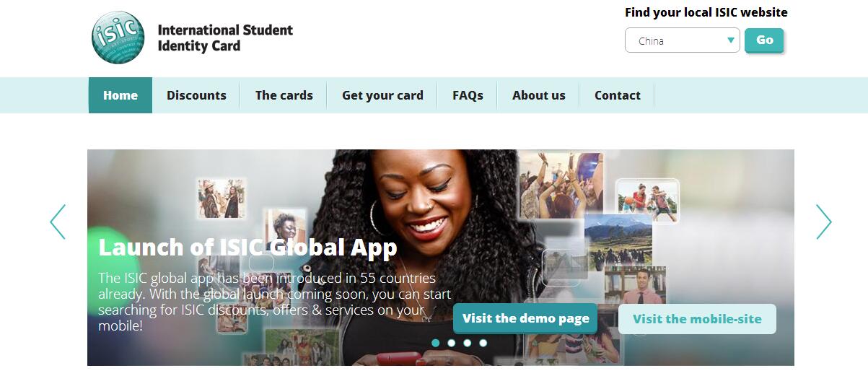Click the ISIC globe logo

click(x=118, y=38)
